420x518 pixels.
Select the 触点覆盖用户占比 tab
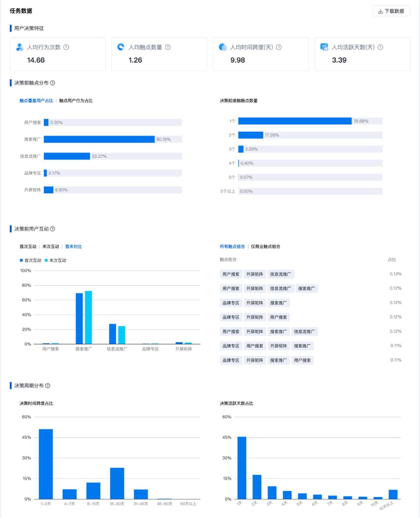point(36,101)
